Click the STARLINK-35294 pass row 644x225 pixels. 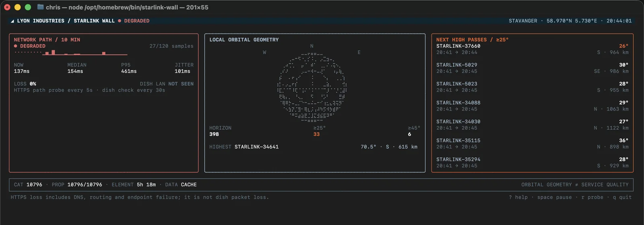(x=532, y=163)
